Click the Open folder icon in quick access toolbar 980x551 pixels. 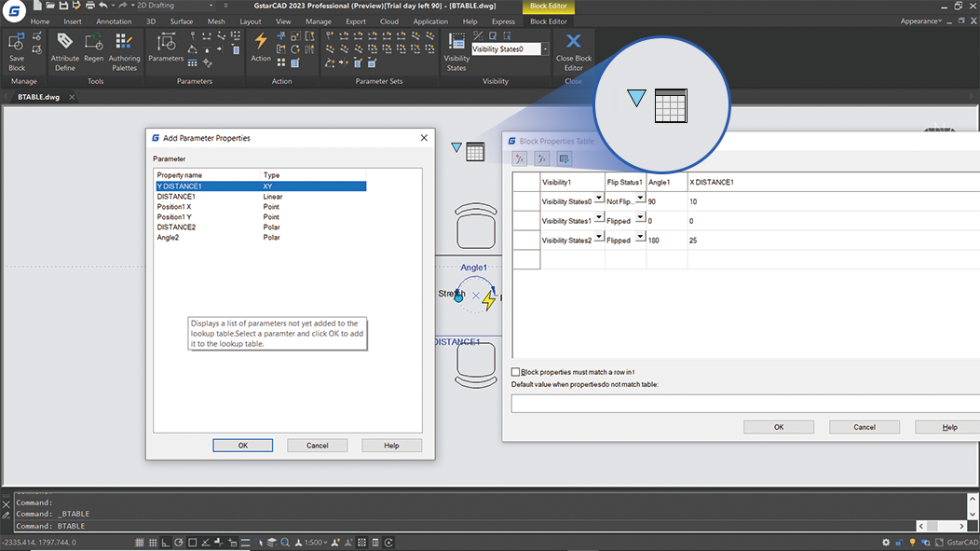coord(50,6)
